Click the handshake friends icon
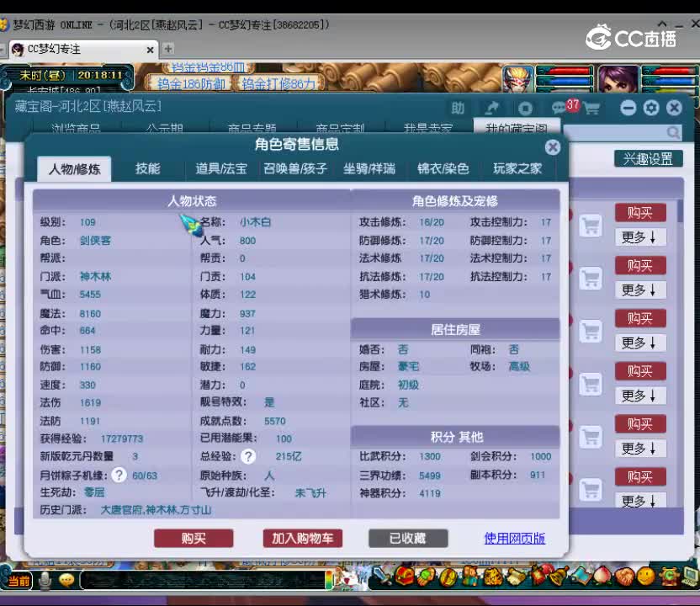 [624, 577]
